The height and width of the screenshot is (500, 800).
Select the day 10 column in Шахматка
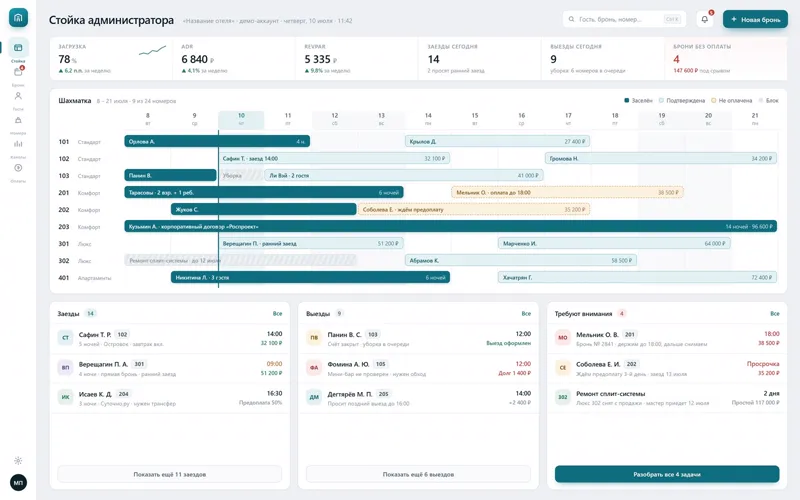click(241, 119)
